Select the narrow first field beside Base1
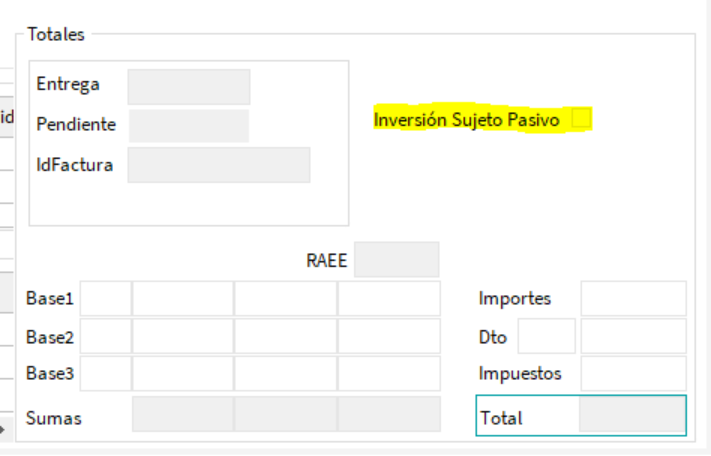The height and width of the screenshot is (456, 711). point(106,299)
